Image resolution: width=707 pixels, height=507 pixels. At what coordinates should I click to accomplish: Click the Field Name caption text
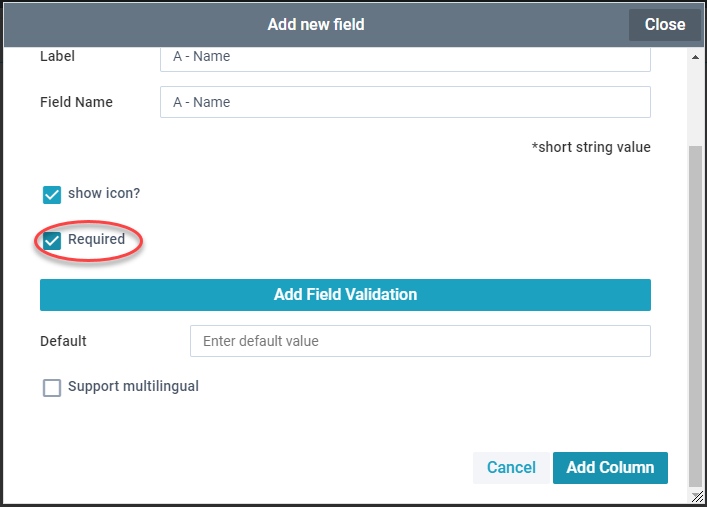coord(76,102)
